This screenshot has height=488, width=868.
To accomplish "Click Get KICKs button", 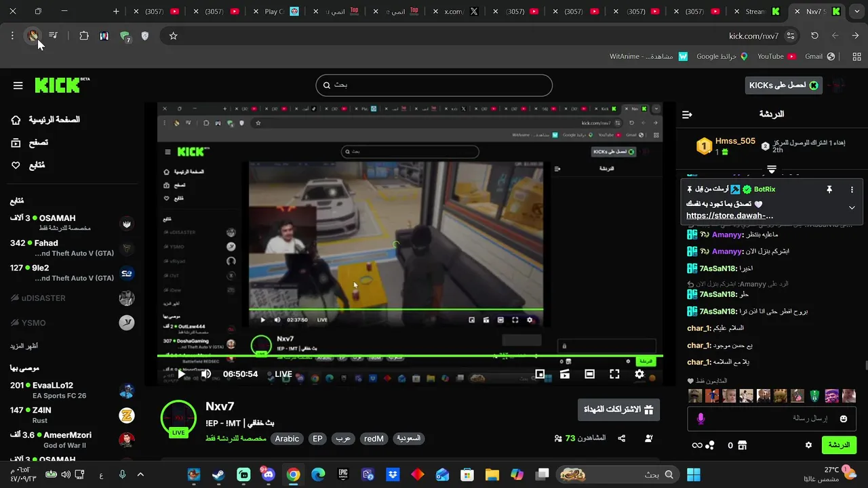I will click(784, 85).
